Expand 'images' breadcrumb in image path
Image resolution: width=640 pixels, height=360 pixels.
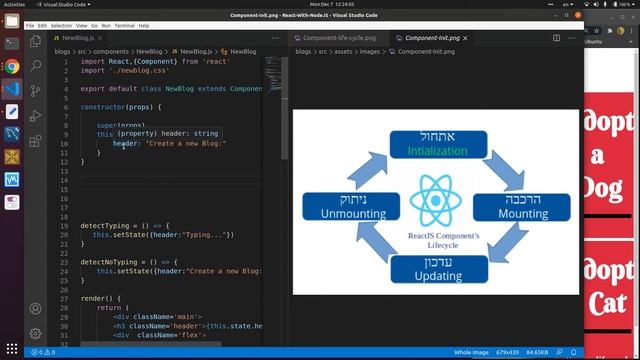coord(369,52)
